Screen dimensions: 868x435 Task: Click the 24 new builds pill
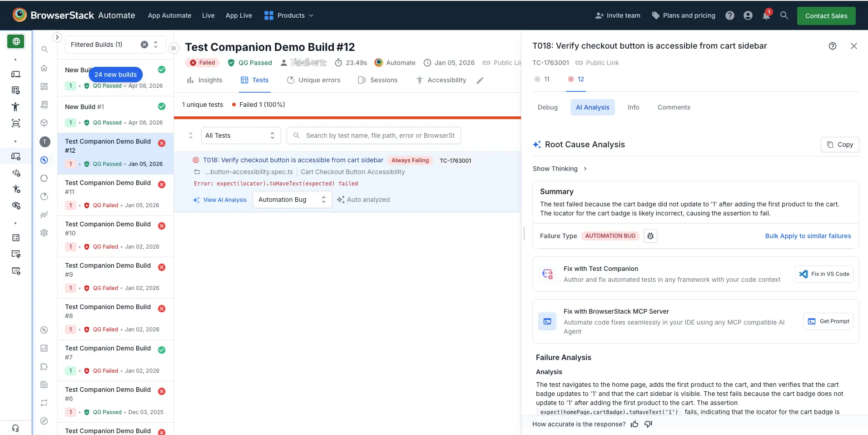click(115, 75)
